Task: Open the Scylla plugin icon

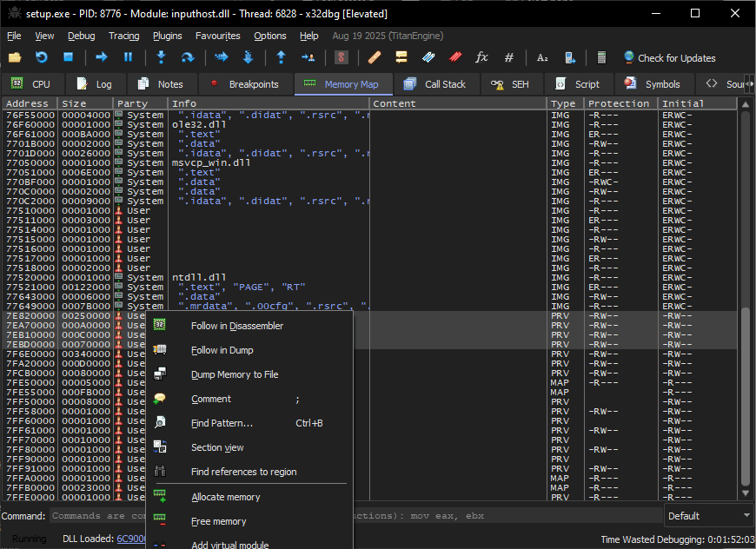Action: point(342,58)
